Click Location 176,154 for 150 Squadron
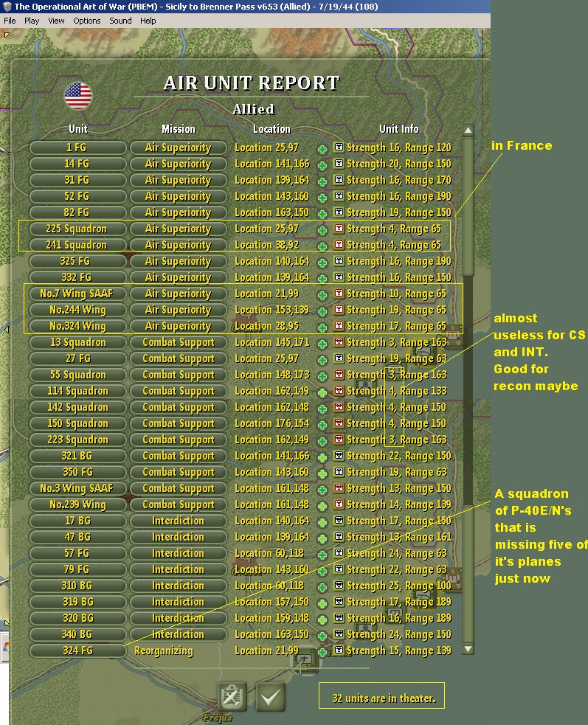Image resolution: width=588 pixels, height=725 pixels. click(271, 423)
